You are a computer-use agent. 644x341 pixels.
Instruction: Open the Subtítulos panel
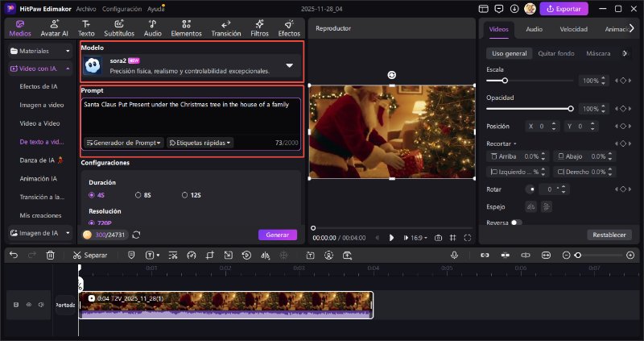coord(119,28)
